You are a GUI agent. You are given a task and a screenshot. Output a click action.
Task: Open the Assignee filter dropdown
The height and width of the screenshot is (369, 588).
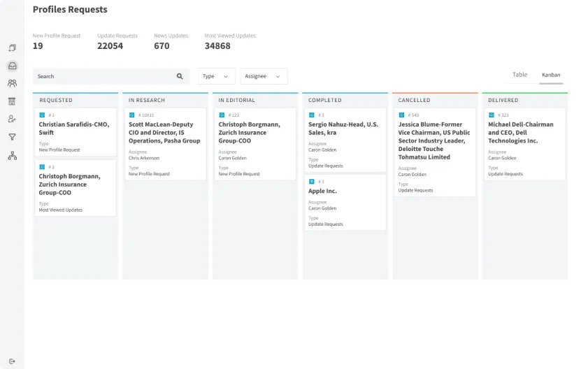point(264,76)
